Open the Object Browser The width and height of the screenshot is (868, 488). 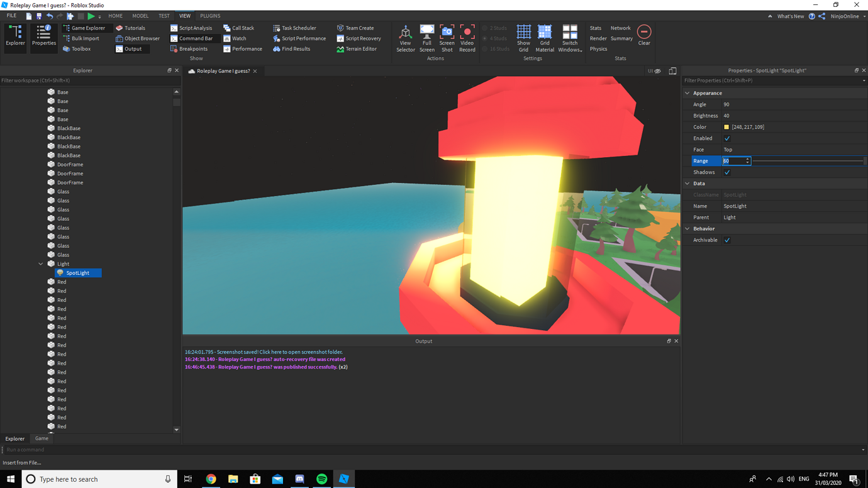coord(138,38)
